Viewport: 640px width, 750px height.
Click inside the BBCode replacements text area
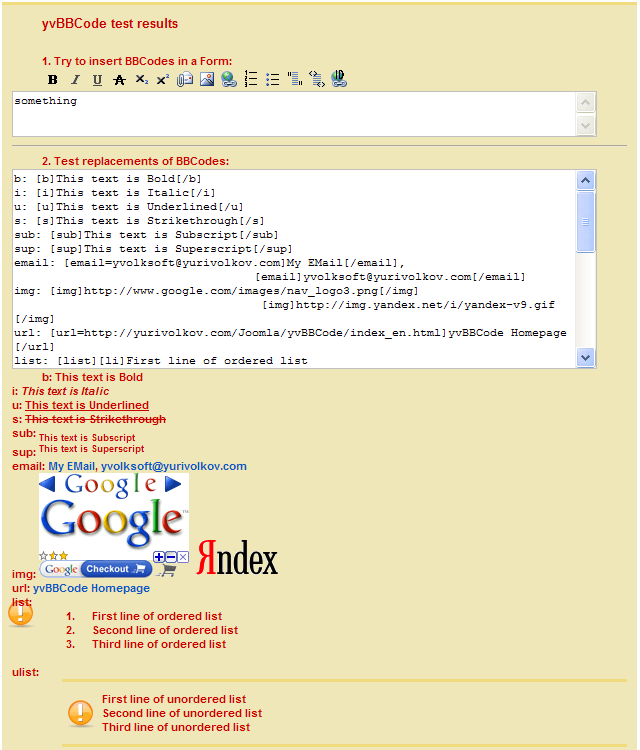[294, 269]
